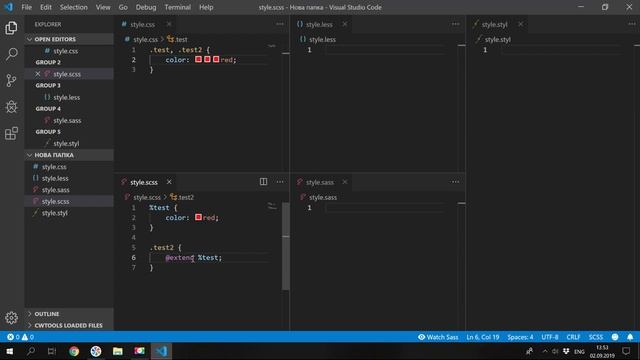640x360 pixels.
Task: Open the Windows Start menu
Action: click(x=9, y=351)
